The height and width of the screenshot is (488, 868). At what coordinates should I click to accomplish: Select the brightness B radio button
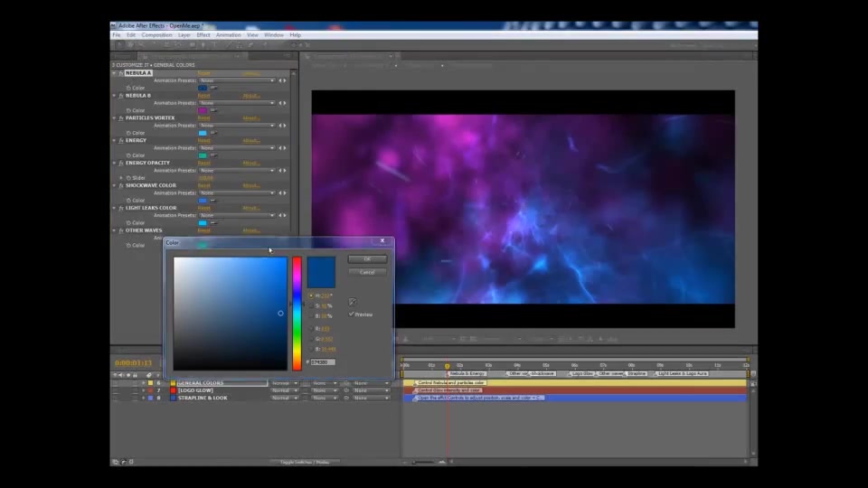(310, 316)
